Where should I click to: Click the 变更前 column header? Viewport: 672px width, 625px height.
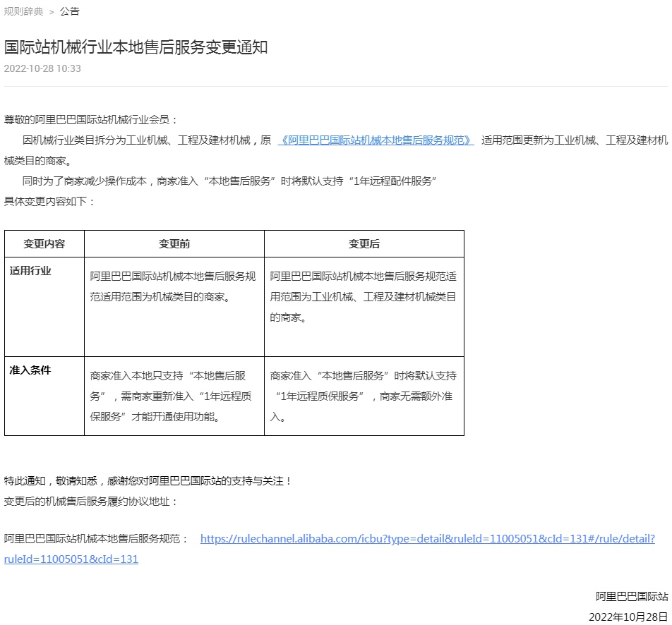(174, 244)
